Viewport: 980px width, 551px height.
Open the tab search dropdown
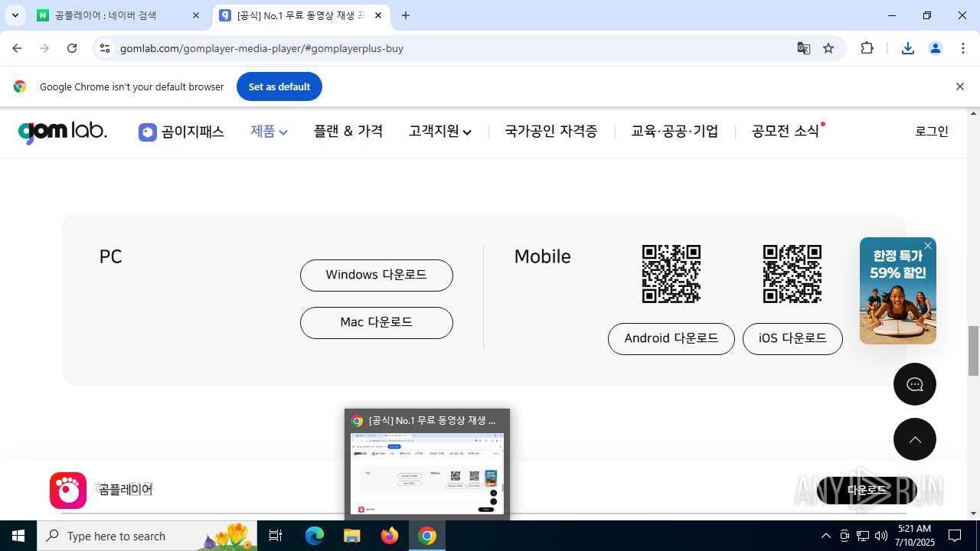[x=15, y=15]
